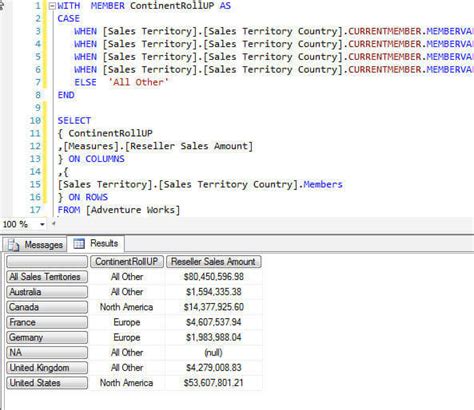Click All Other cell in United Kingdom row
474x410 pixels.
pos(127,368)
